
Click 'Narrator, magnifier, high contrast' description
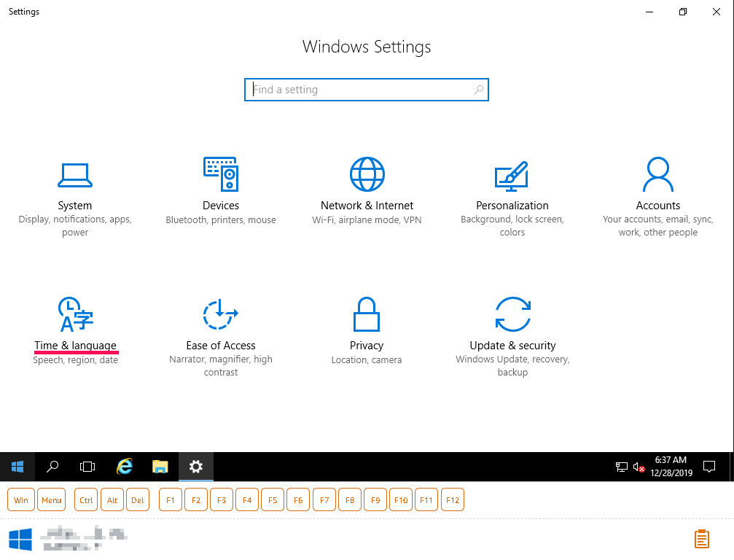(x=220, y=366)
